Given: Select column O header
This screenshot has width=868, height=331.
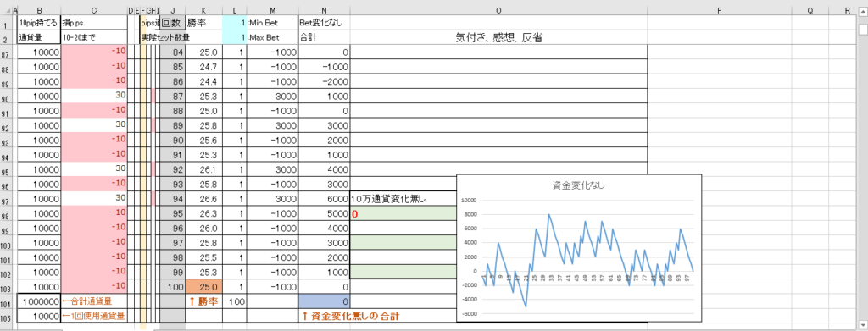Looking at the screenshot, I should pyautogui.click(x=498, y=10).
